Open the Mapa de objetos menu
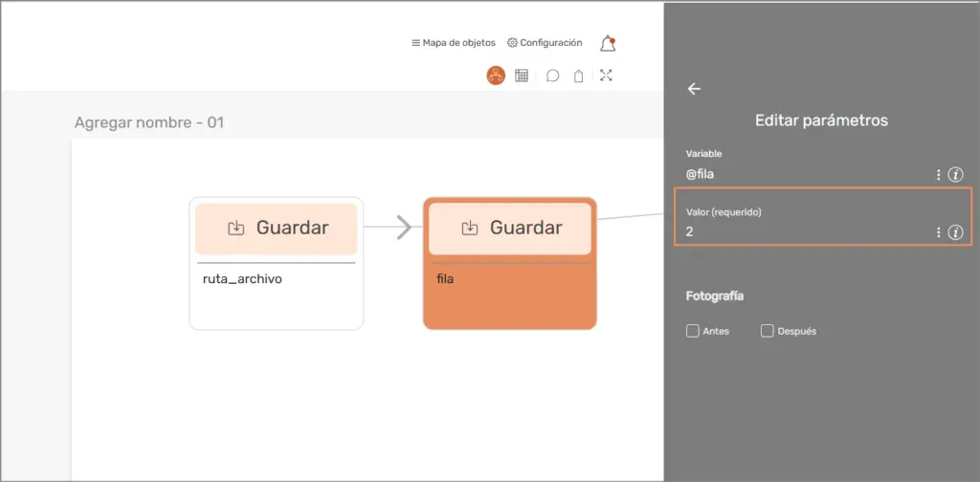This screenshot has width=980, height=482. coord(454,43)
